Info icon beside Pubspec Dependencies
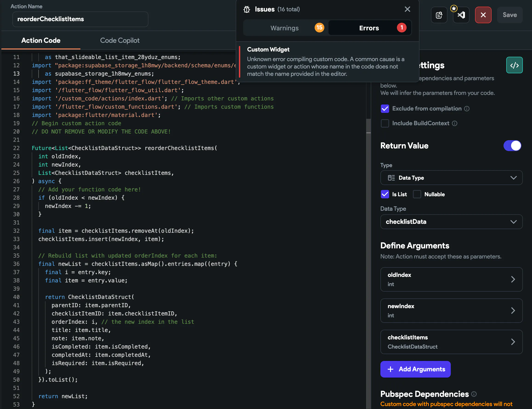 (474, 394)
